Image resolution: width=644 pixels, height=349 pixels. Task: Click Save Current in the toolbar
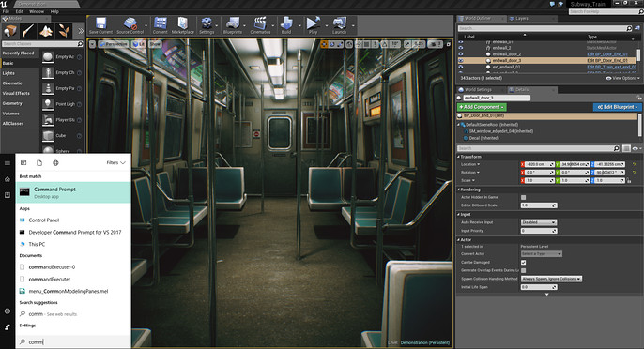[x=100, y=25]
